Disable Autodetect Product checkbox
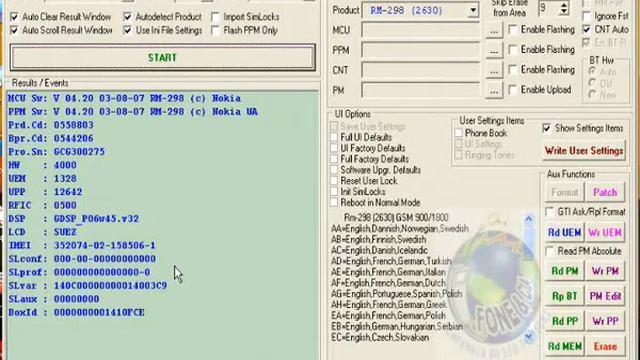Screen dimensions: 640x360 (128, 17)
